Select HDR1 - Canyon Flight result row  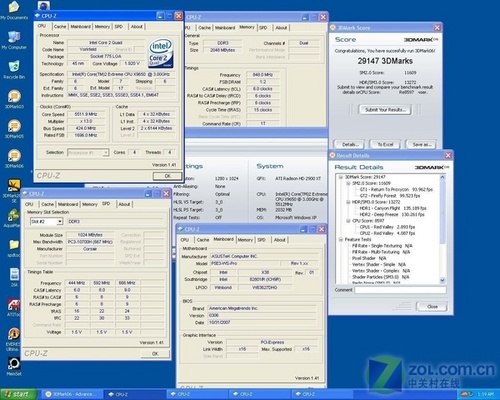tap(393, 208)
